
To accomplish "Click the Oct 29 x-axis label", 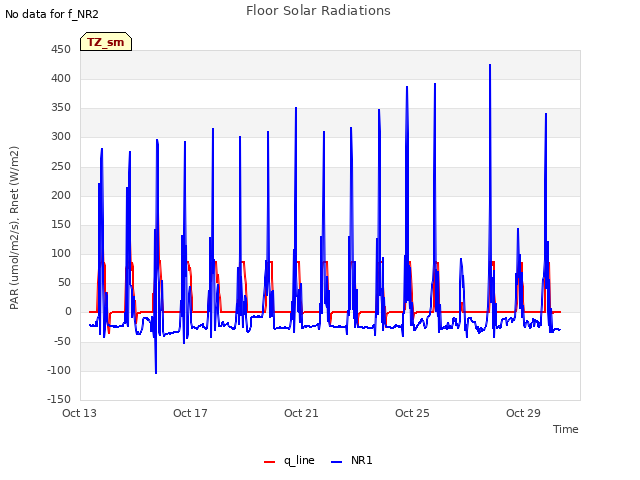I will point(523,413).
